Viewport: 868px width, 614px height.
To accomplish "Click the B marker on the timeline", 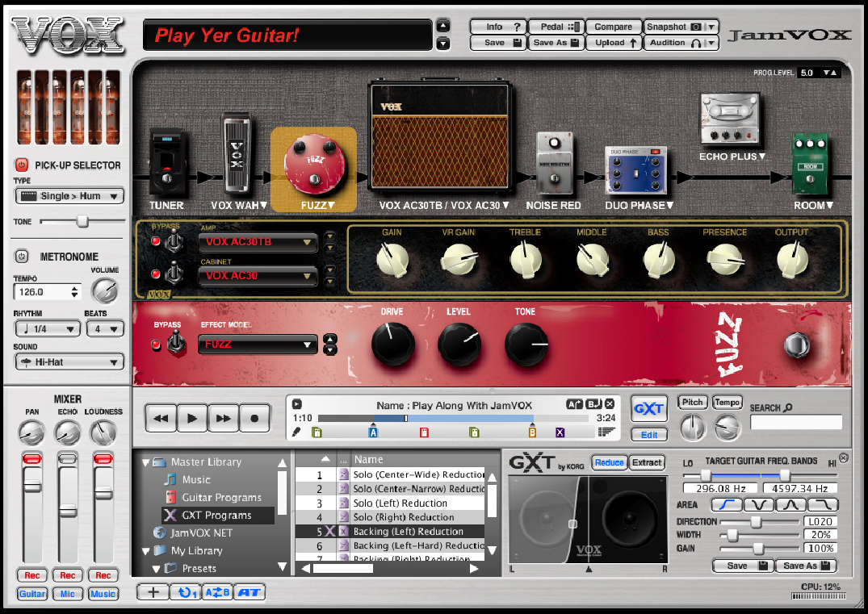I will pyautogui.click(x=532, y=432).
